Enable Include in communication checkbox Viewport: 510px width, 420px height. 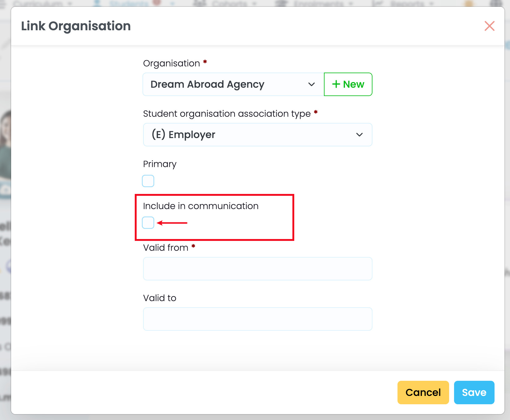[148, 223]
